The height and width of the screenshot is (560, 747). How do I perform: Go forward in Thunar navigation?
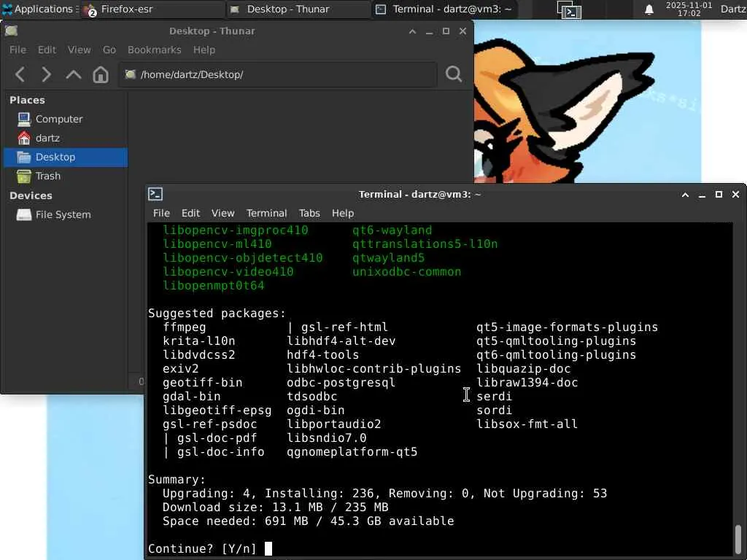pos(46,74)
